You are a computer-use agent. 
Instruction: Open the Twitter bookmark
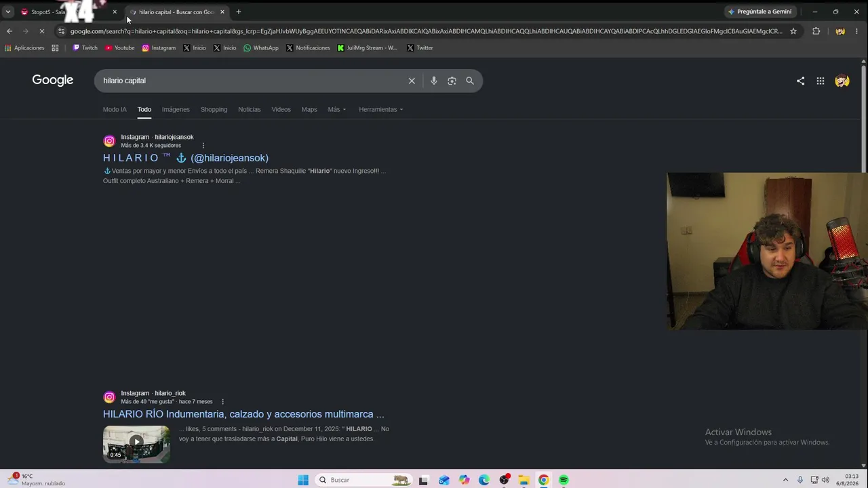point(420,48)
